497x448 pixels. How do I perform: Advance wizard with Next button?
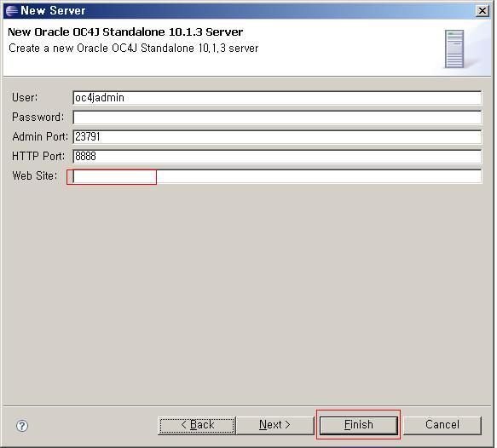click(275, 425)
